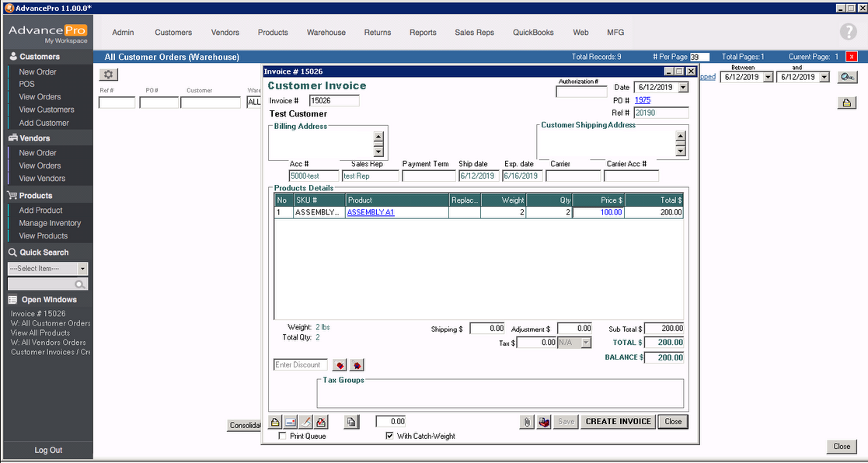Click the PDF export icon in invoice footer
The width and height of the screenshot is (868, 463).
[322, 422]
